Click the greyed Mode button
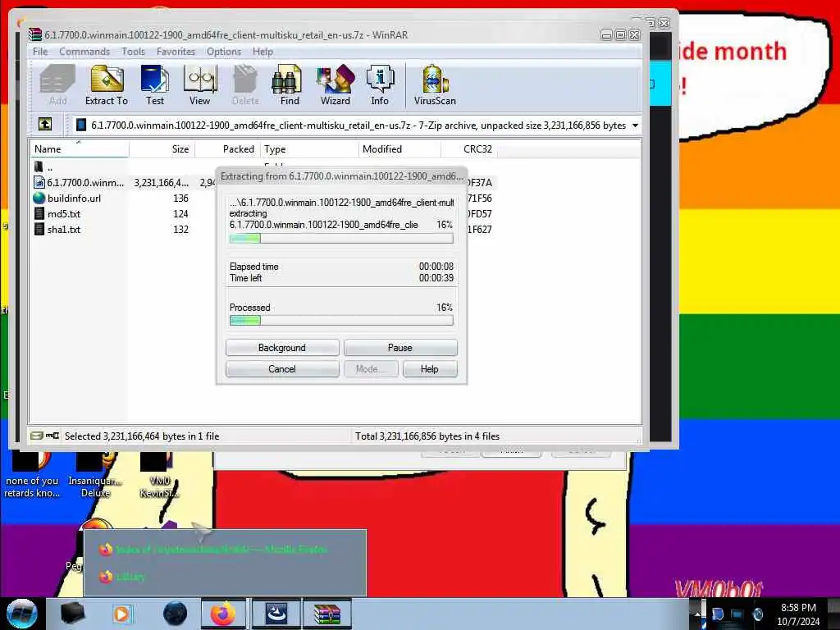This screenshot has width=840, height=630. coord(371,369)
